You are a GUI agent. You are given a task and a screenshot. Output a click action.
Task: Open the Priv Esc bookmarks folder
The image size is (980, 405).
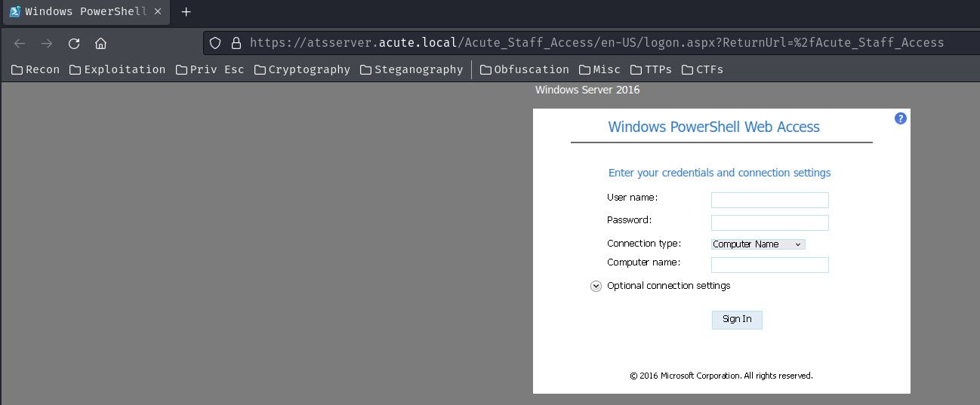(x=210, y=69)
